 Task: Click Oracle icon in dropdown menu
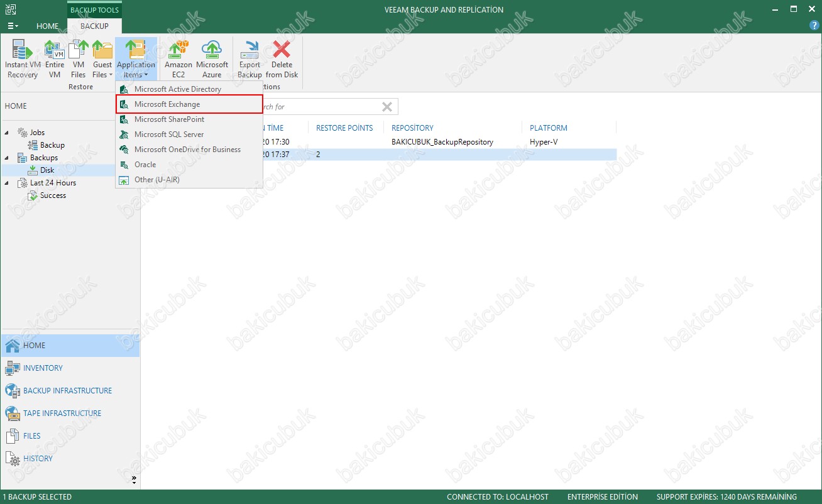point(124,165)
